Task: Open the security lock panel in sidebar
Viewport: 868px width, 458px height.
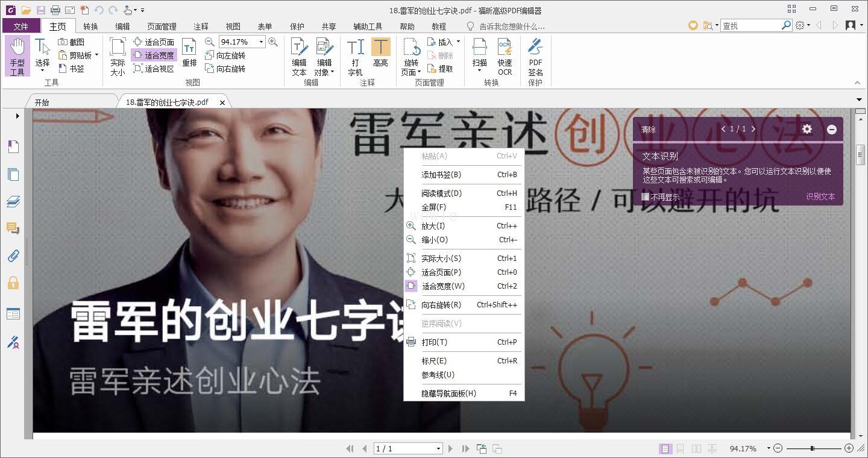Action: tap(13, 283)
